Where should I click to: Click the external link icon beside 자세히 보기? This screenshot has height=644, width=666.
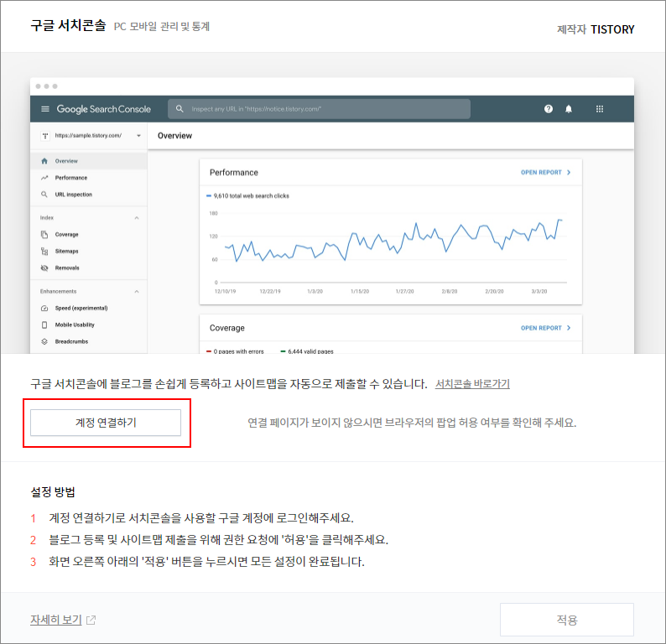coord(91,621)
